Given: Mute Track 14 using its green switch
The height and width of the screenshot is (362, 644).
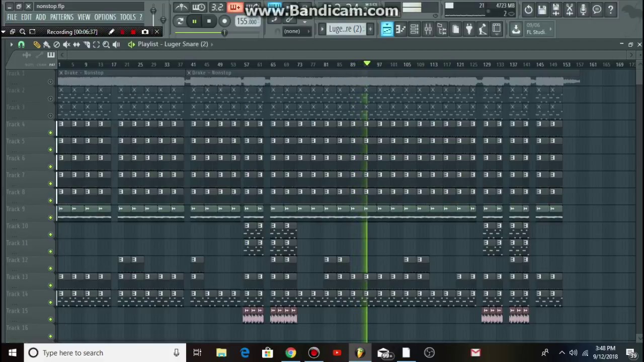Looking at the screenshot, I should tap(50, 302).
